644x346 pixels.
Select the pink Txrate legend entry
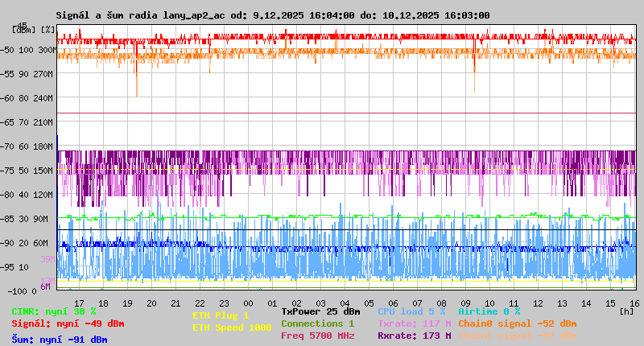(x=414, y=323)
